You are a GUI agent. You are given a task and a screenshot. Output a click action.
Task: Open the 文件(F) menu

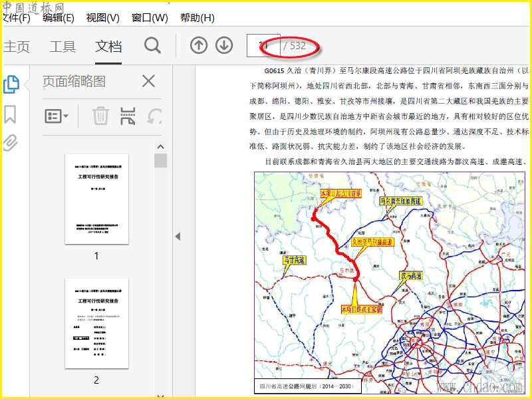pyautogui.click(x=16, y=18)
